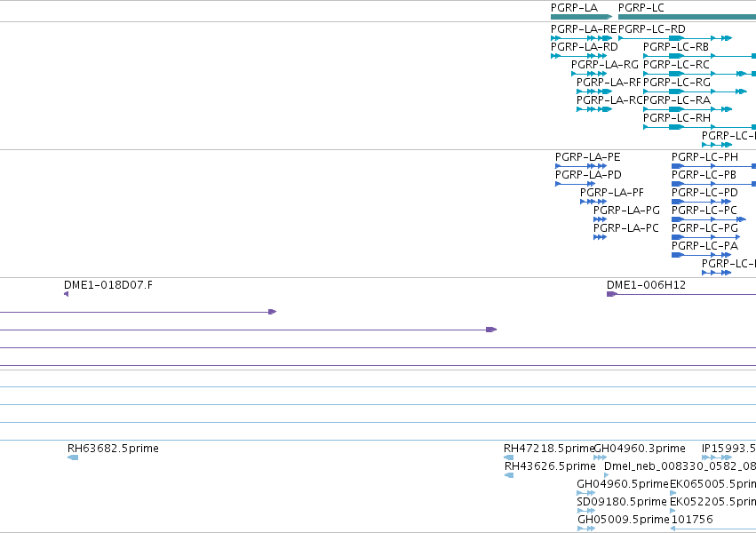The width and height of the screenshot is (756, 533).
Task: Click PGRP-LA-PC protein label
Action: pos(625,228)
